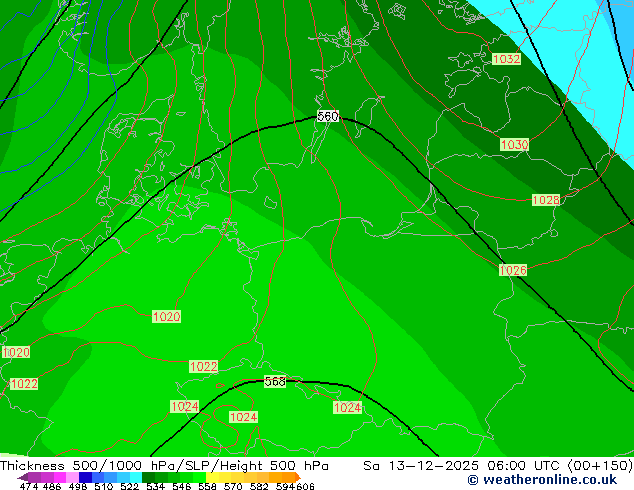The width and height of the screenshot is (634, 490).
Task: Click the 486 legend value
Action: 52,486
